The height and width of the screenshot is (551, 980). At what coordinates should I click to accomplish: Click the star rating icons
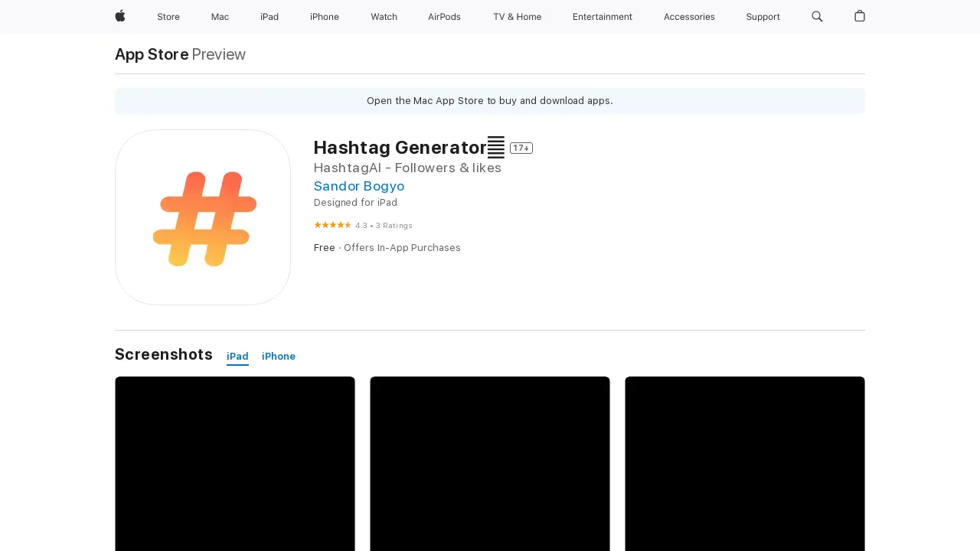pyautogui.click(x=332, y=225)
